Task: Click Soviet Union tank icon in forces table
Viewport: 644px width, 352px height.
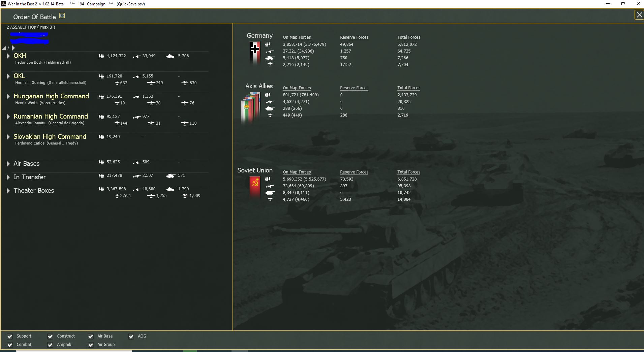Action: (x=270, y=193)
